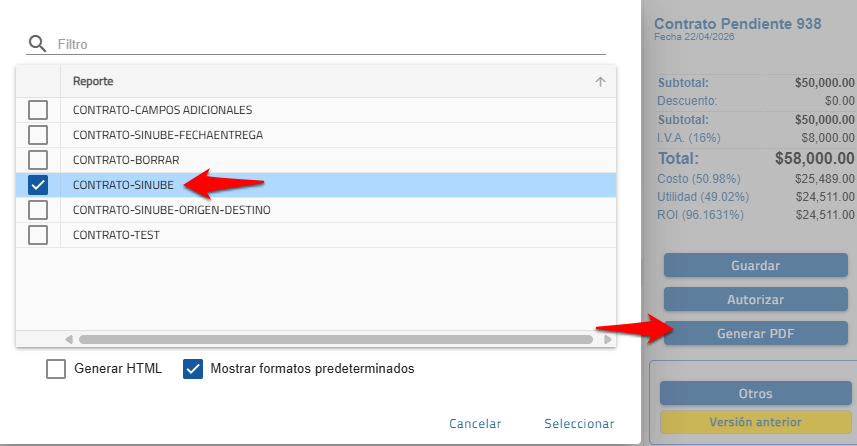Click the Seleccionar link

point(579,424)
